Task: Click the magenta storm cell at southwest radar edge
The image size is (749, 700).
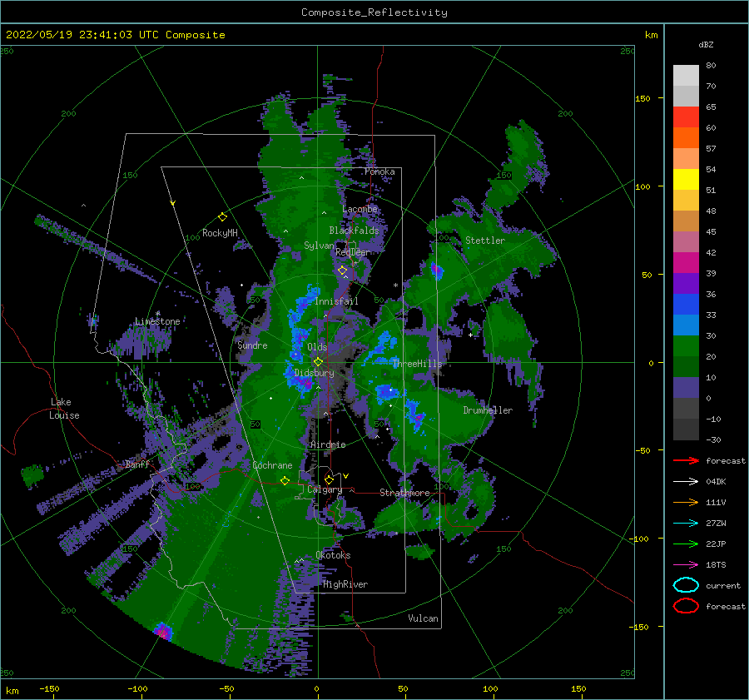Action: (x=163, y=632)
